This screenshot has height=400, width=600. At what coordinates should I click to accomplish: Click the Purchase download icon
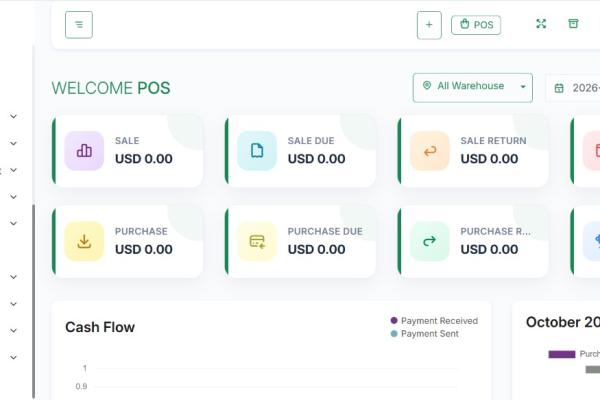84,241
